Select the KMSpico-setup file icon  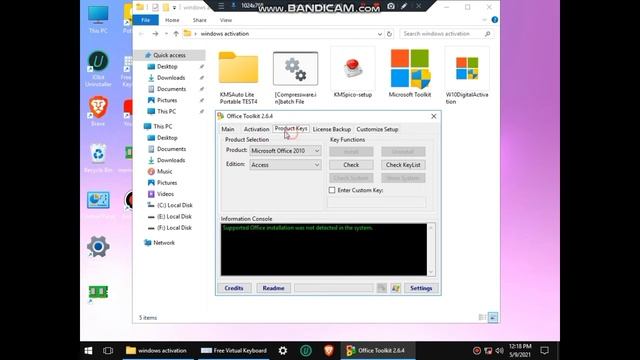[x=353, y=68]
